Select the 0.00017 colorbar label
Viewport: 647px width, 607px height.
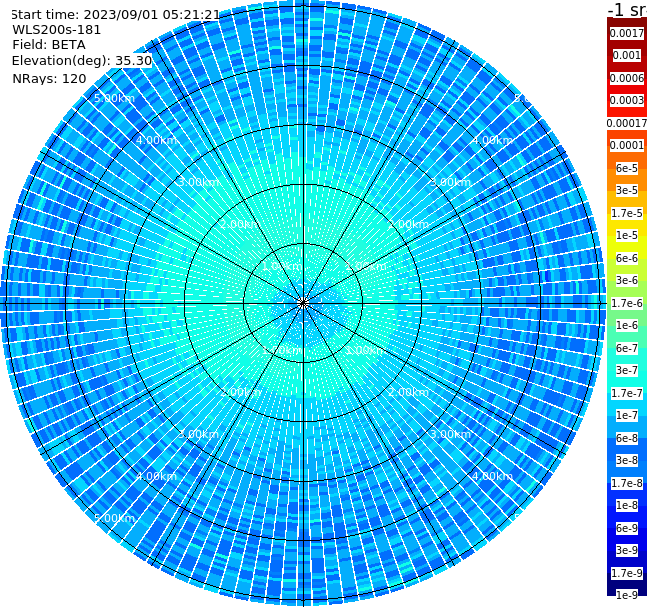(x=627, y=123)
